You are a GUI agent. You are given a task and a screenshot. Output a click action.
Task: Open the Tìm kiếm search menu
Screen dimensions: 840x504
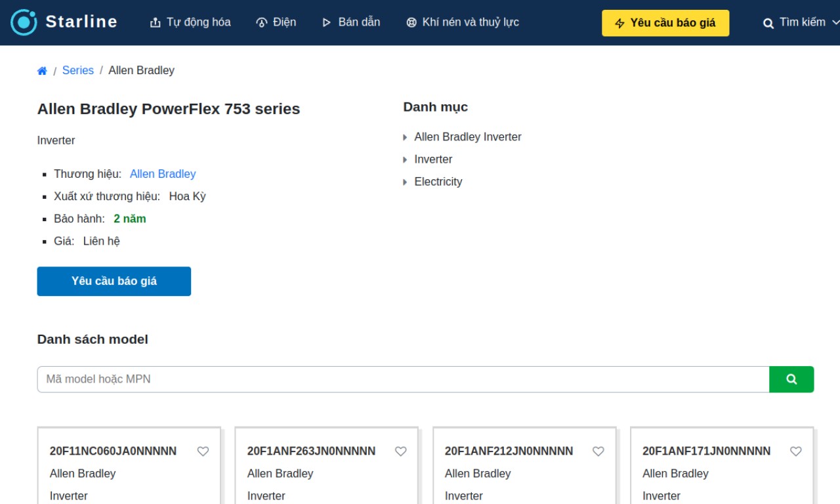pos(801,22)
